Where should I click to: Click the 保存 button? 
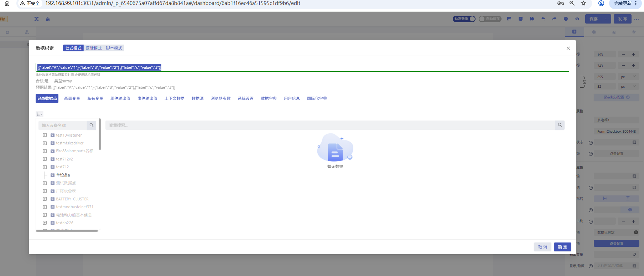593,19
